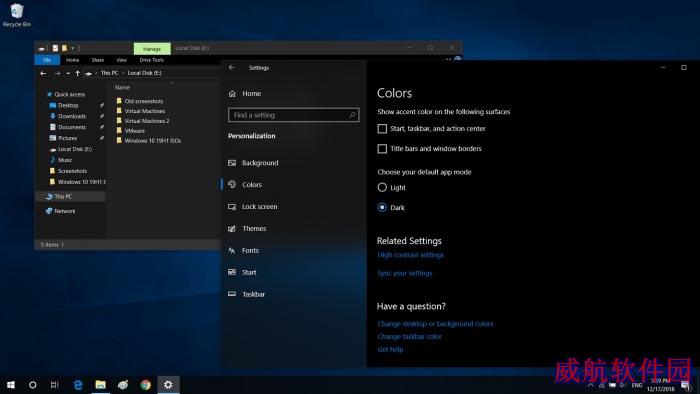Click the Find a setting search box
Image resolution: width=700 pixels, height=394 pixels.
[x=293, y=115]
